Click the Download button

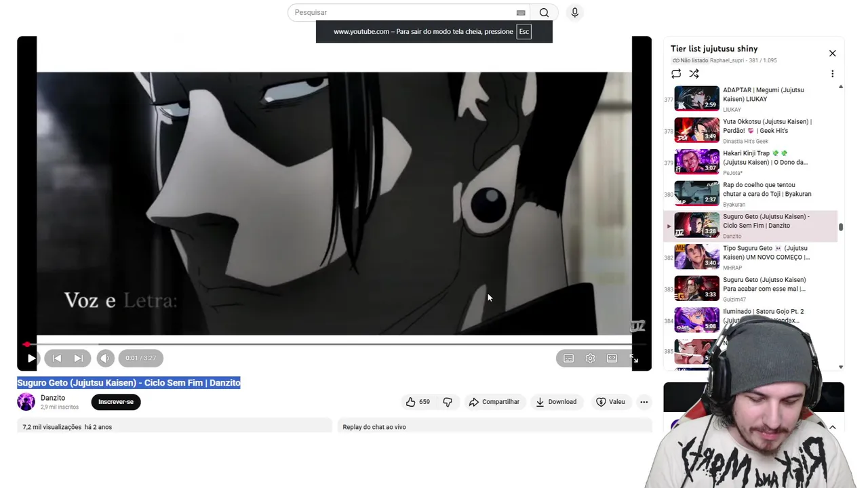556,402
